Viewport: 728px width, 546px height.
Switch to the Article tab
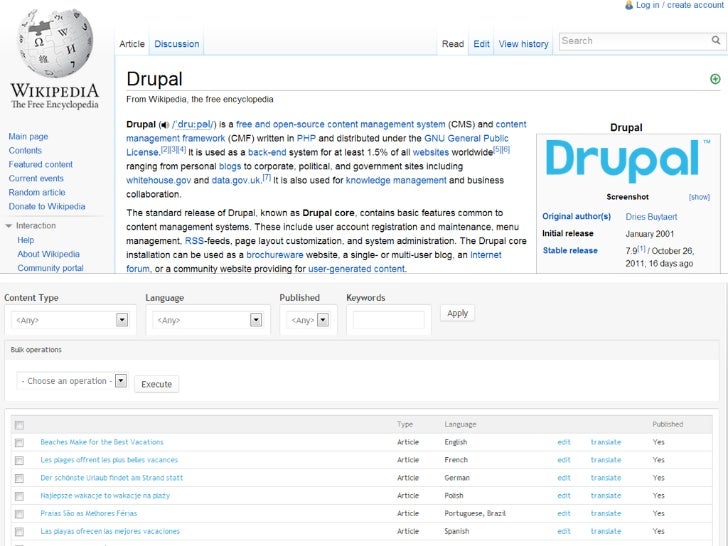[x=132, y=44]
